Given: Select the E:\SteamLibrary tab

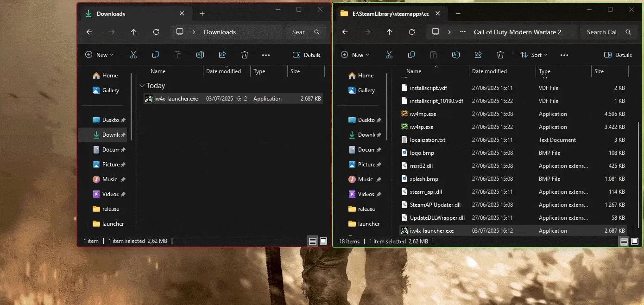Looking at the screenshot, I should [x=390, y=14].
